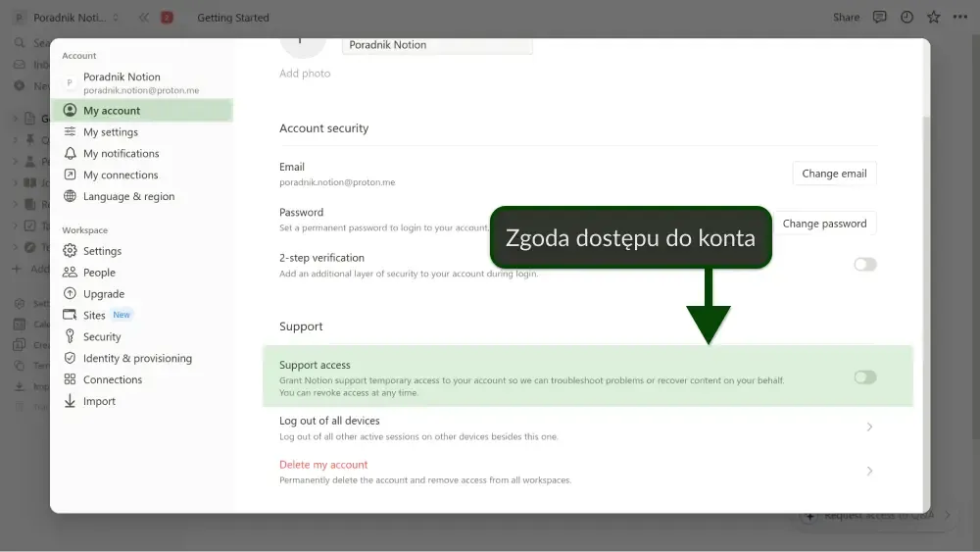The width and height of the screenshot is (980, 552).
Task: Click the Language & region globe icon
Action: pos(70,196)
